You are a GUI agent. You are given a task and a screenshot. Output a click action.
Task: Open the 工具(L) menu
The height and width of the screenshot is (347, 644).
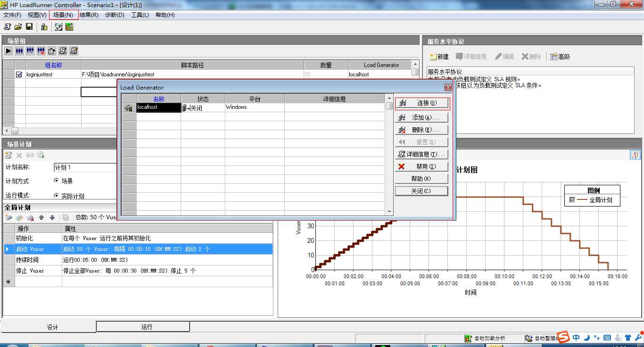pos(140,15)
